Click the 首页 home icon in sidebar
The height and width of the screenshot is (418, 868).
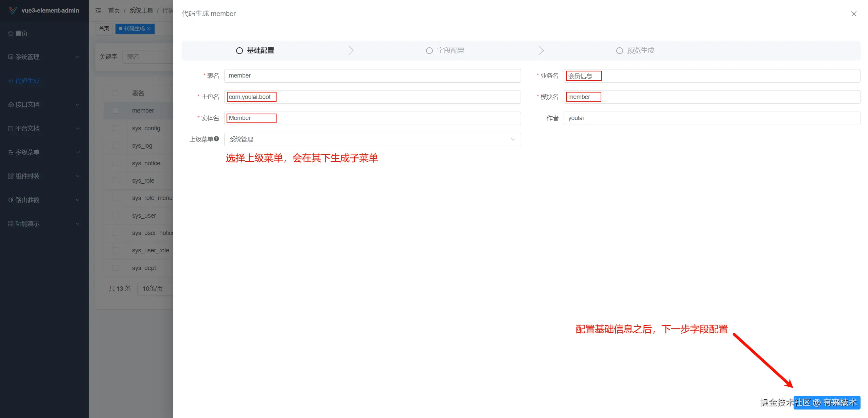(11, 33)
